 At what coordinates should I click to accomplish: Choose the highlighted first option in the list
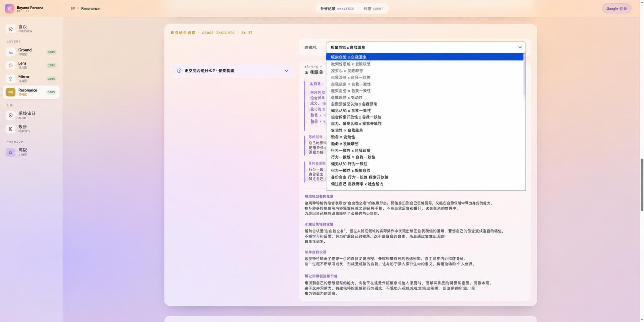point(425,57)
